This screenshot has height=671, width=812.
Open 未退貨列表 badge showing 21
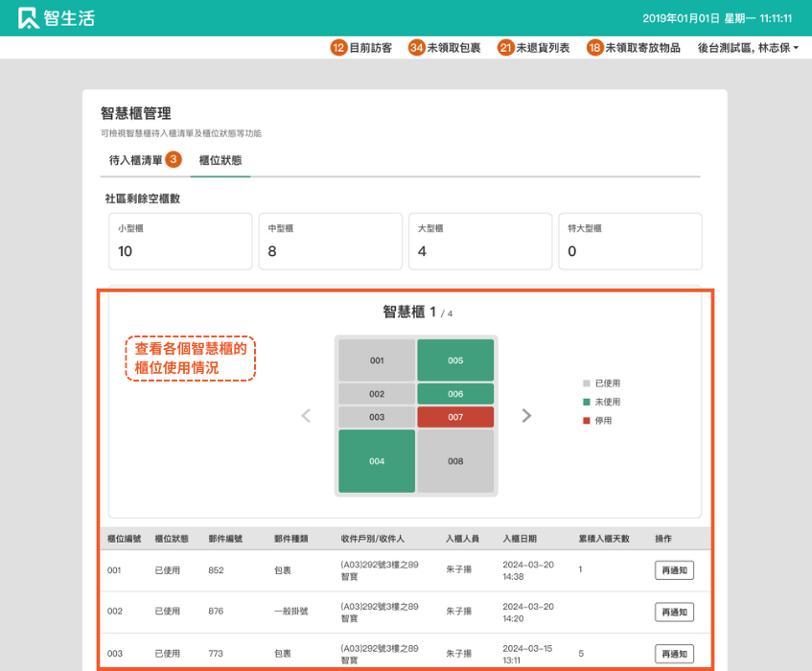coord(533,47)
